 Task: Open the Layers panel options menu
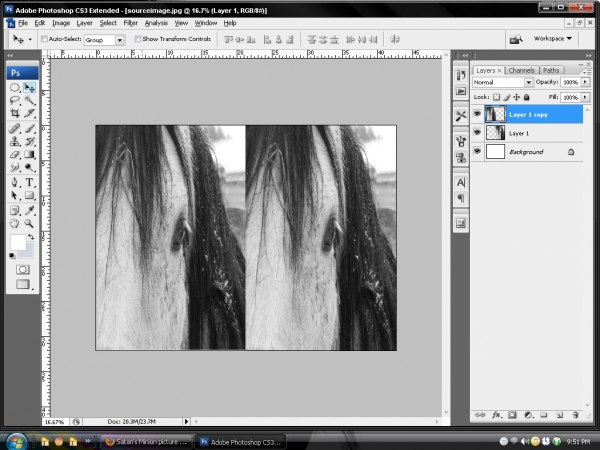click(x=586, y=72)
